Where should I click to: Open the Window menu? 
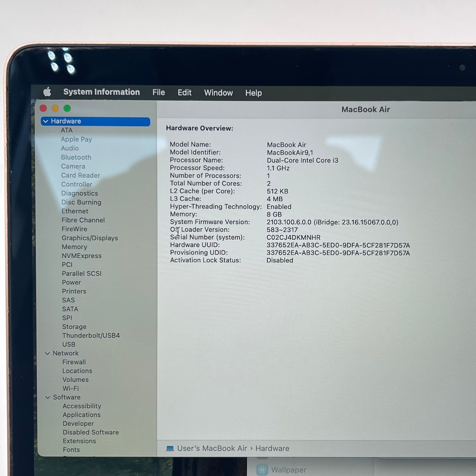tap(218, 93)
